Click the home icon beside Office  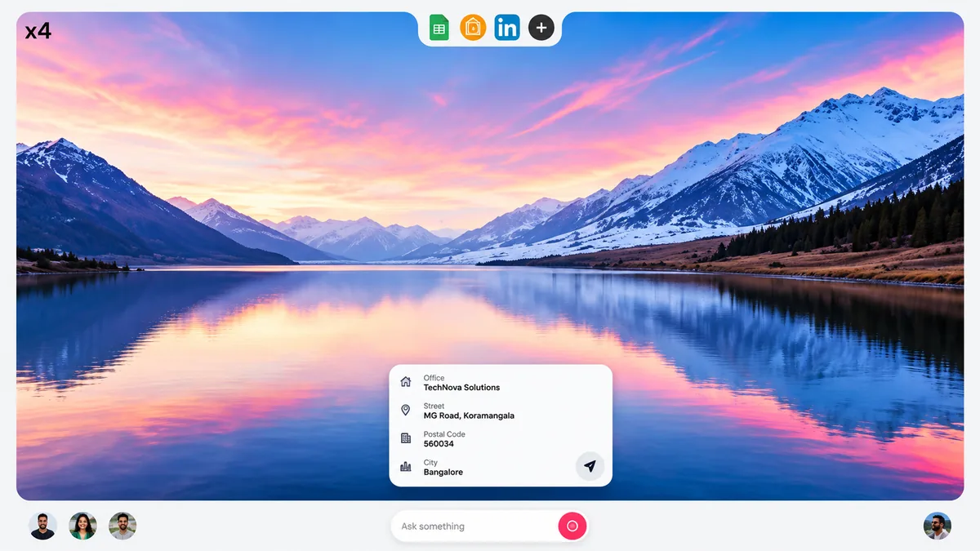pyautogui.click(x=406, y=382)
